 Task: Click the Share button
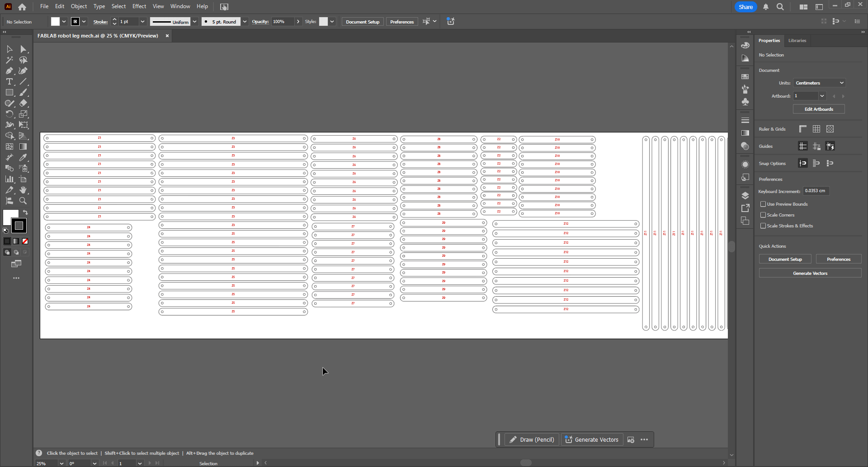[x=746, y=7]
